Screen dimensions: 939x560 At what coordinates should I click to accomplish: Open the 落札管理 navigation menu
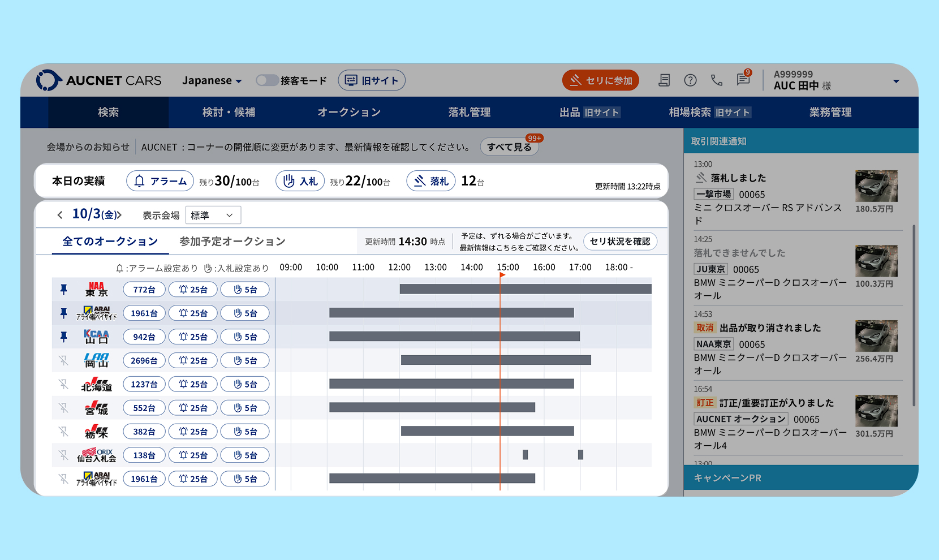pyautogui.click(x=469, y=112)
